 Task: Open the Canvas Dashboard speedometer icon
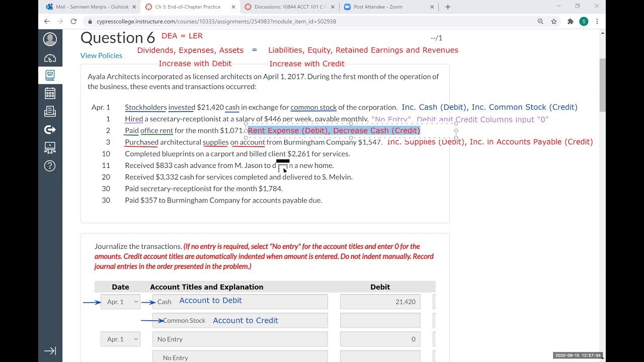50,58
